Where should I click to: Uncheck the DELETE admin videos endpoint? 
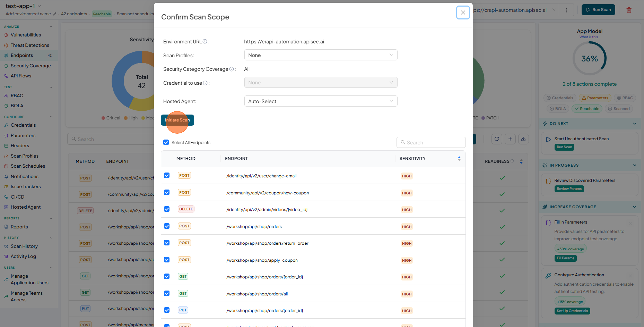(167, 209)
